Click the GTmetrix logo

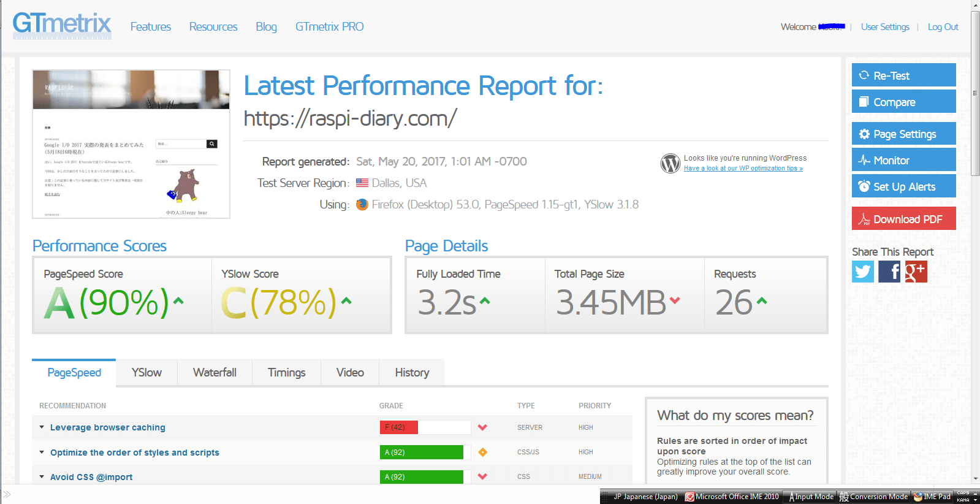coord(62,26)
